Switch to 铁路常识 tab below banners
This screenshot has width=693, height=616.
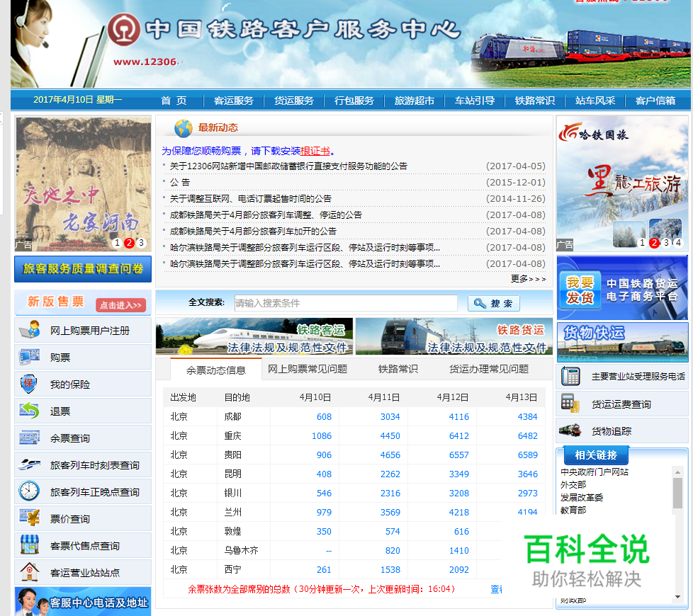pos(398,369)
